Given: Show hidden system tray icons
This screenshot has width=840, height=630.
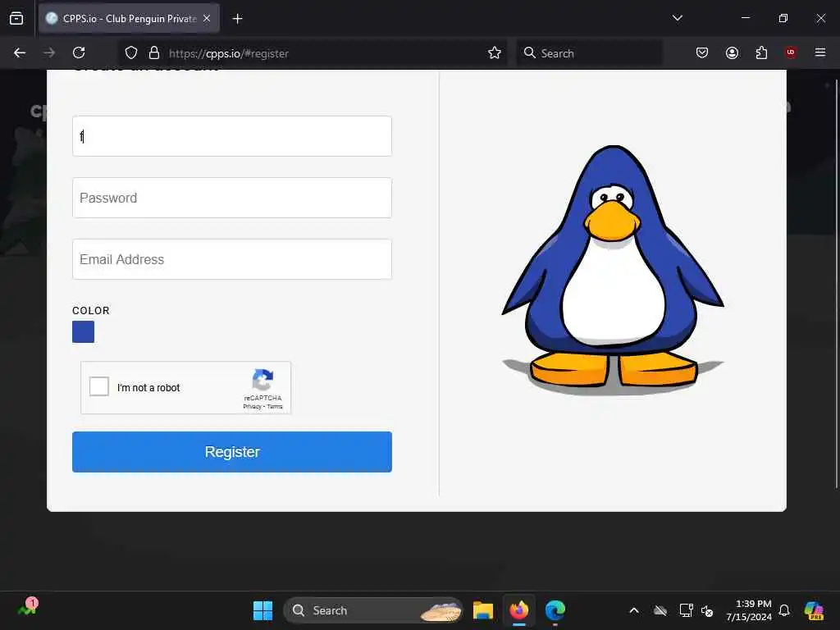Looking at the screenshot, I should click(x=634, y=610).
